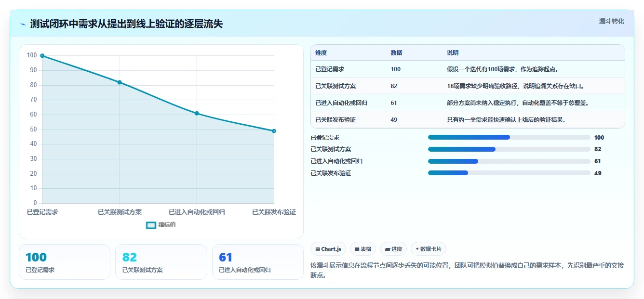Viewport: 644px width, 299px height.
Task: Click the chart data point at value 49
Action: (274, 131)
